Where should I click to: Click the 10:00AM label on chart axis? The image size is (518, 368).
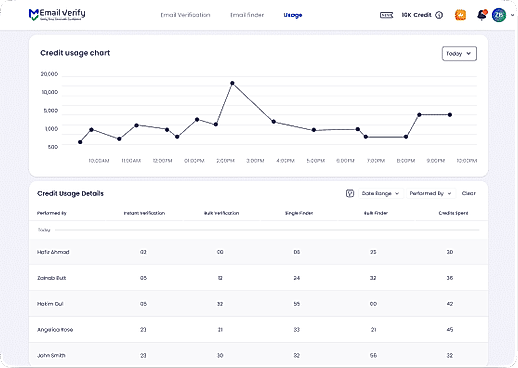point(99,161)
